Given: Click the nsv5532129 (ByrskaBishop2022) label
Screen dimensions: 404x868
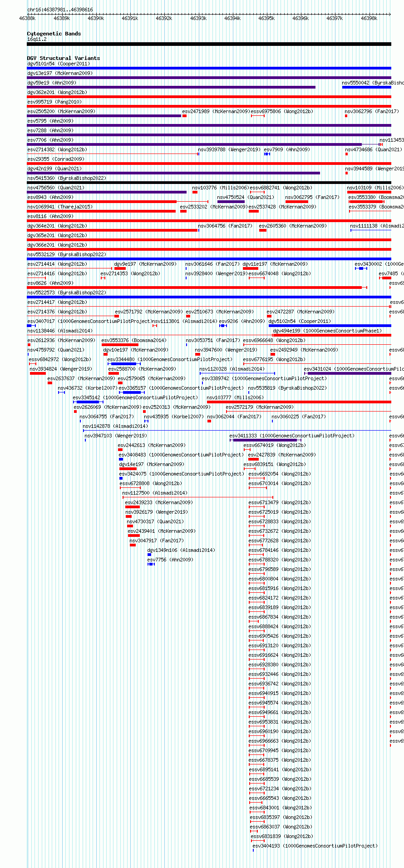Looking at the screenshot, I should coord(67,254).
